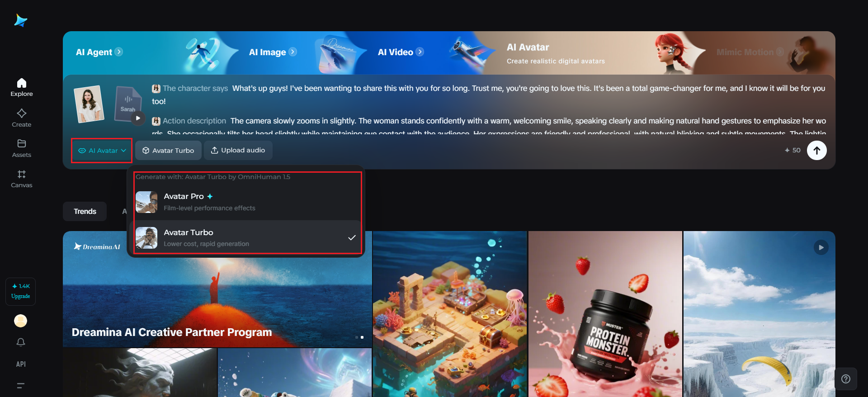
Task: Open the Protein Monster image thumbnail
Action: pos(605,314)
